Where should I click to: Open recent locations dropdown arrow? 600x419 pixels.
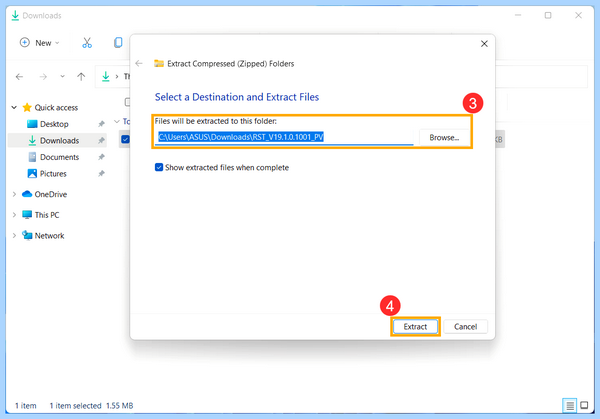(x=62, y=77)
